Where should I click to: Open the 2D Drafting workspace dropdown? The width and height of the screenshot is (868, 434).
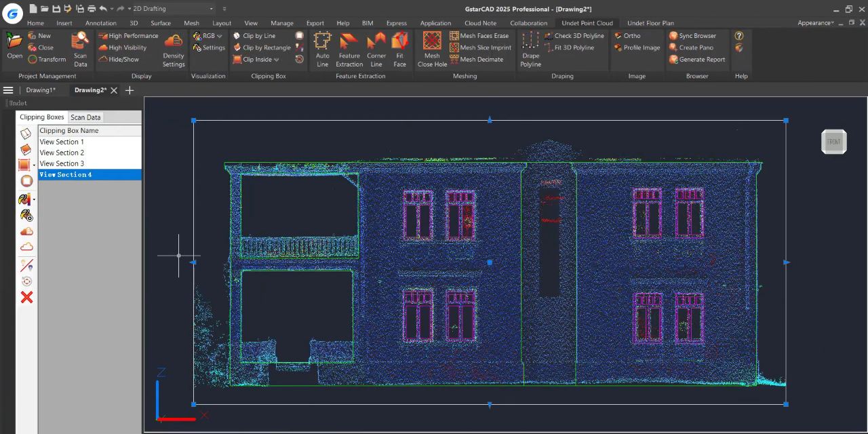coord(172,9)
